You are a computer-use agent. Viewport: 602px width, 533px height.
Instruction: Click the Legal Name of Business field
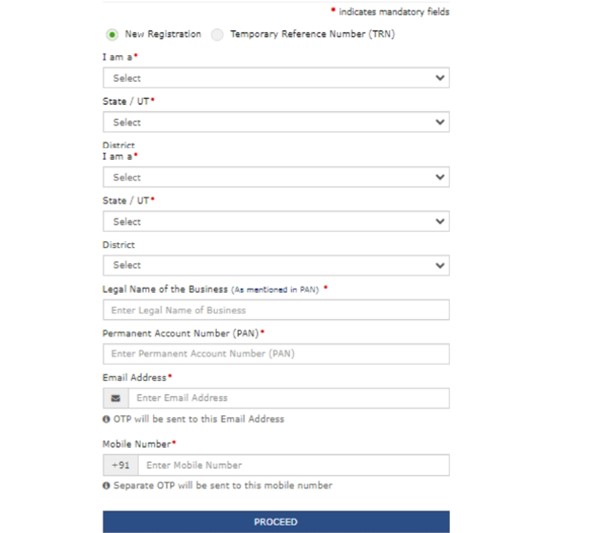click(x=275, y=310)
